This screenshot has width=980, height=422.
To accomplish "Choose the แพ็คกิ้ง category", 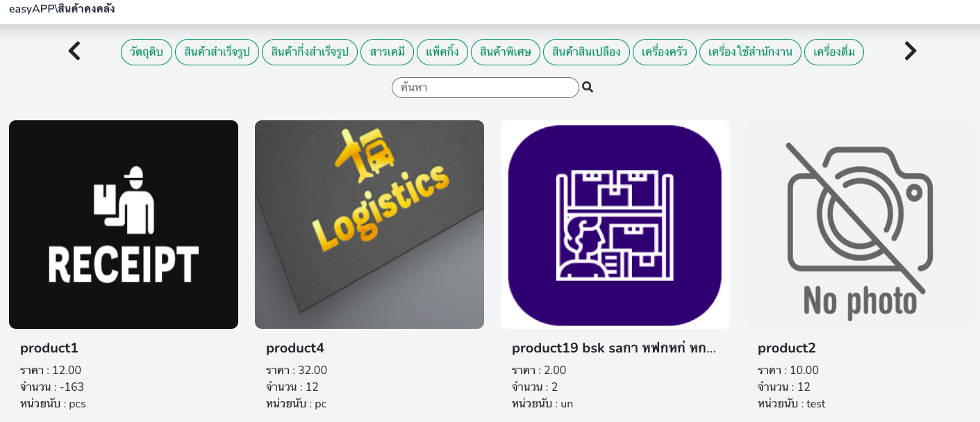I will (x=442, y=52).
